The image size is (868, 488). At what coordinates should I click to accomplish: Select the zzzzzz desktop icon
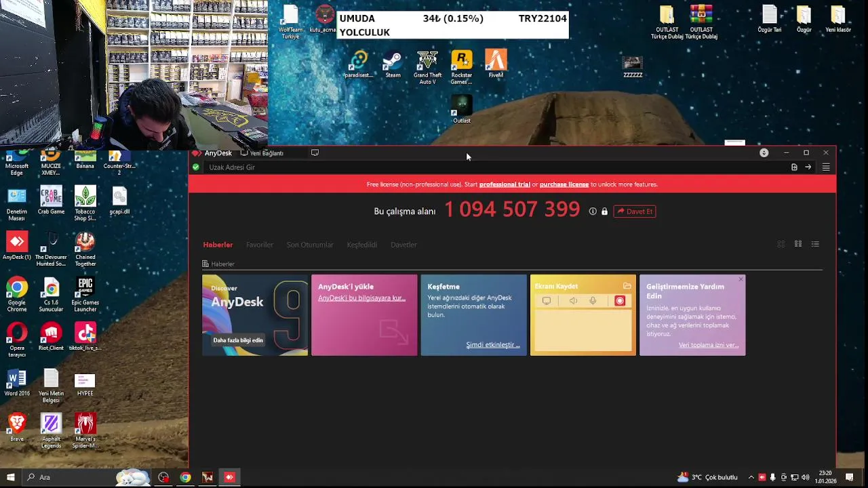coord(633,66)
